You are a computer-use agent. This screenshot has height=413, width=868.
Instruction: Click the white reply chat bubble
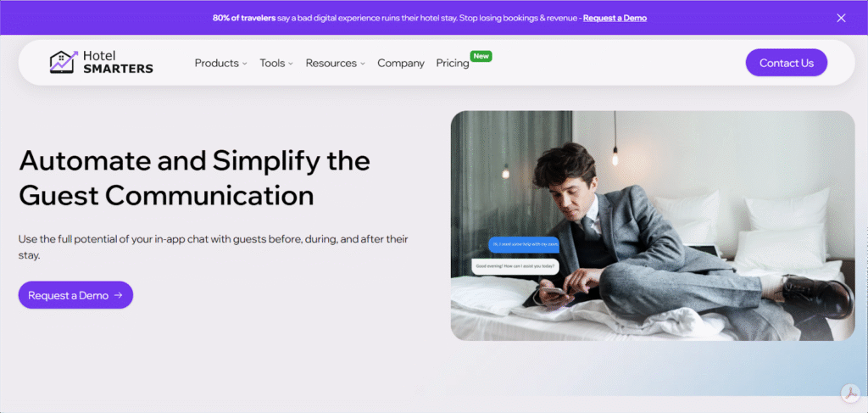(x=515, y=266)
